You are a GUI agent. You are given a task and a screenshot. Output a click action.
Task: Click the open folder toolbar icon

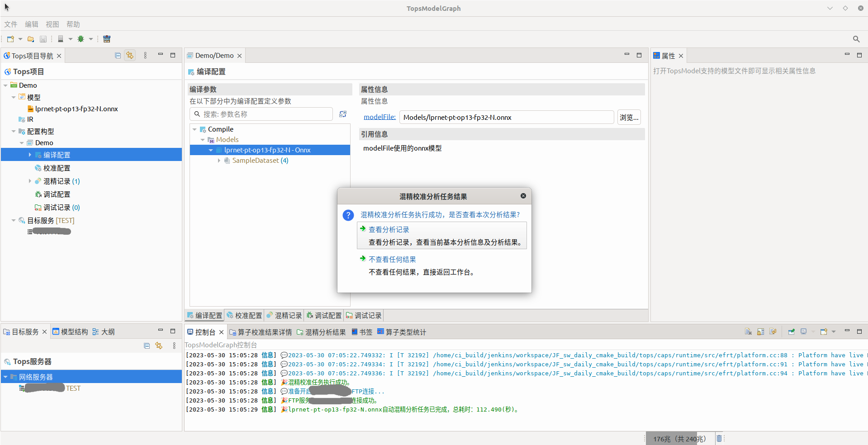(31, 39)
